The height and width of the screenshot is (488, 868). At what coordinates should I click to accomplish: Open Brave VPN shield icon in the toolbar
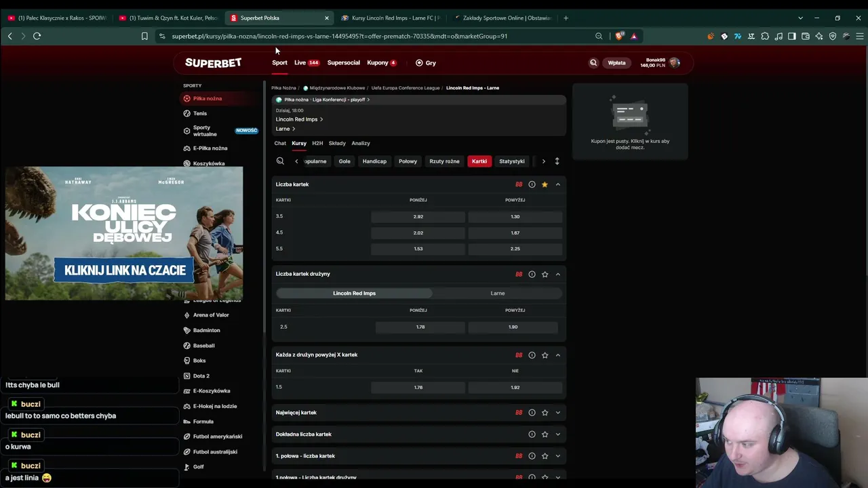click(833, 36)
